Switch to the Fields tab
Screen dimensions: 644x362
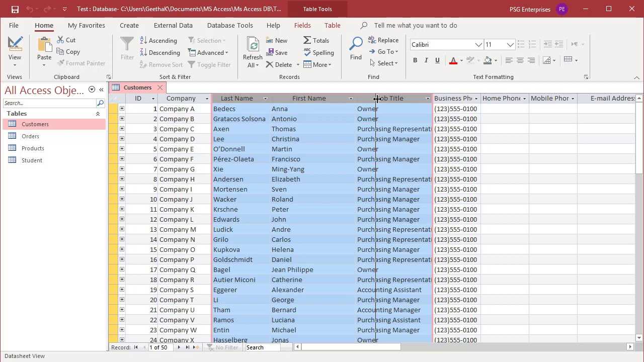[302, 25]
